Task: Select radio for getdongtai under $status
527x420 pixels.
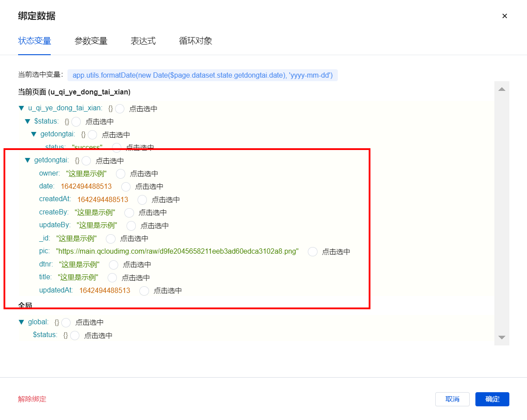Action: [92, 135]
